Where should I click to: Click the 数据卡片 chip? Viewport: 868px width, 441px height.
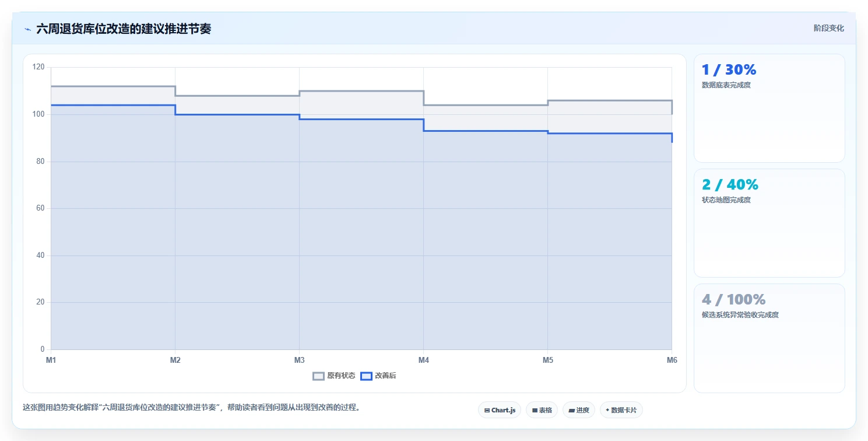tap(621, 410)
